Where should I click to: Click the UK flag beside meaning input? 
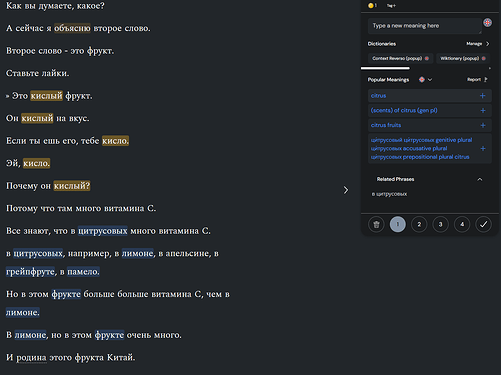click(x=487, y=23)
